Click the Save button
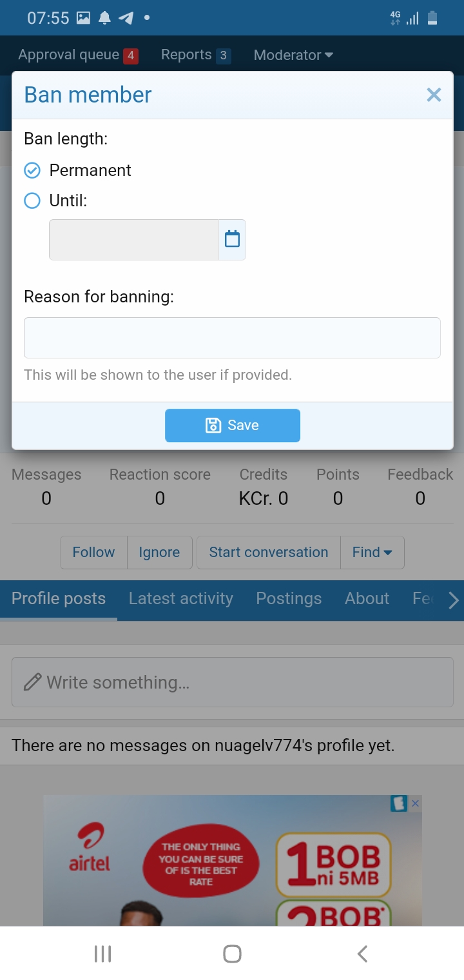The image size is (464, 980). pyautogui.click(x=232, y=426)
